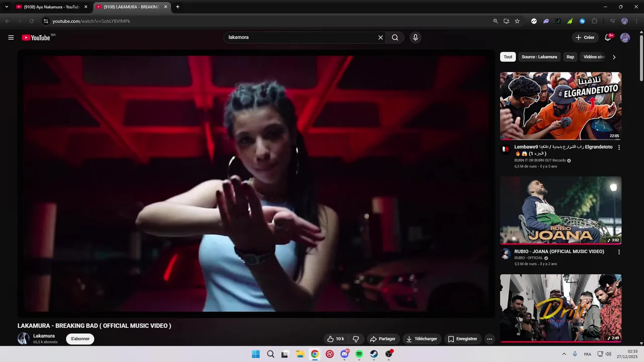This screenshot has height=362, width=644.
Task: Show hidden system tray icons chevron
Action: tap(563, 354)
